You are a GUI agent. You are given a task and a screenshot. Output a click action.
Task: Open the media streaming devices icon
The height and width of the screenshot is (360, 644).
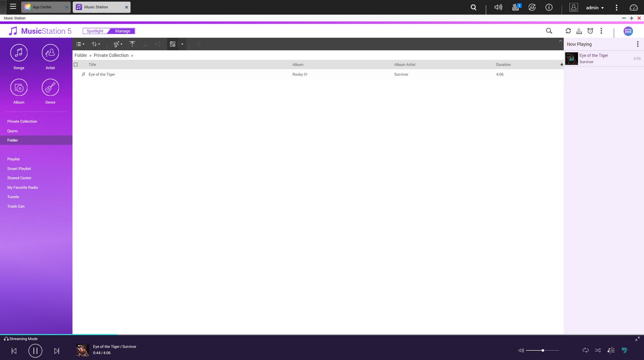(579, 31)
